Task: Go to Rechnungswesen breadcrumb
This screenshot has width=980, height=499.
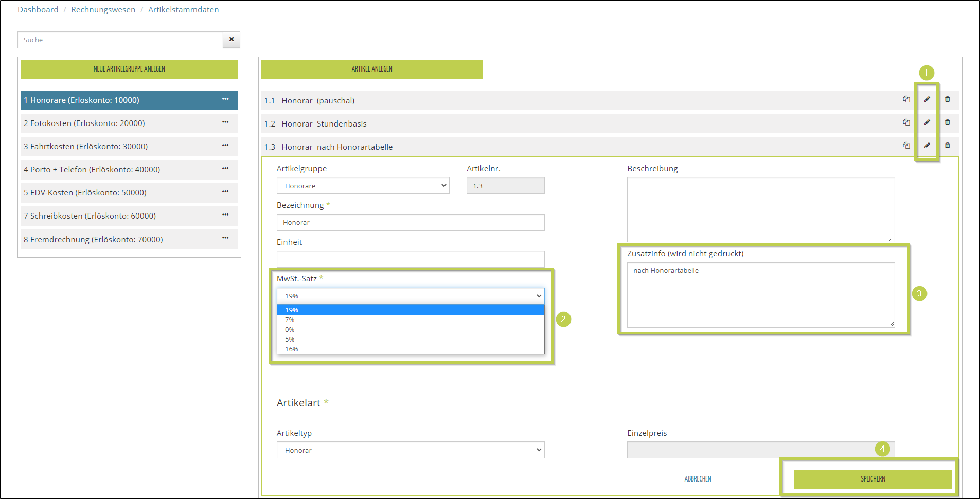Action: tap(103, 10)
